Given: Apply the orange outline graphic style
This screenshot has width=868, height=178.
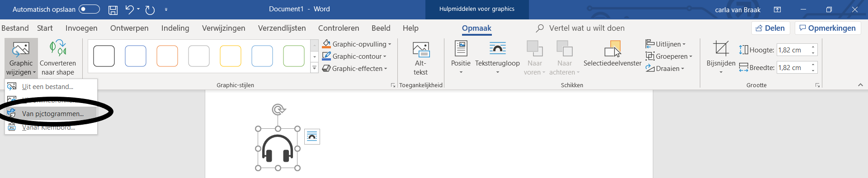Looking at the screenshot, I should (167, 56).
